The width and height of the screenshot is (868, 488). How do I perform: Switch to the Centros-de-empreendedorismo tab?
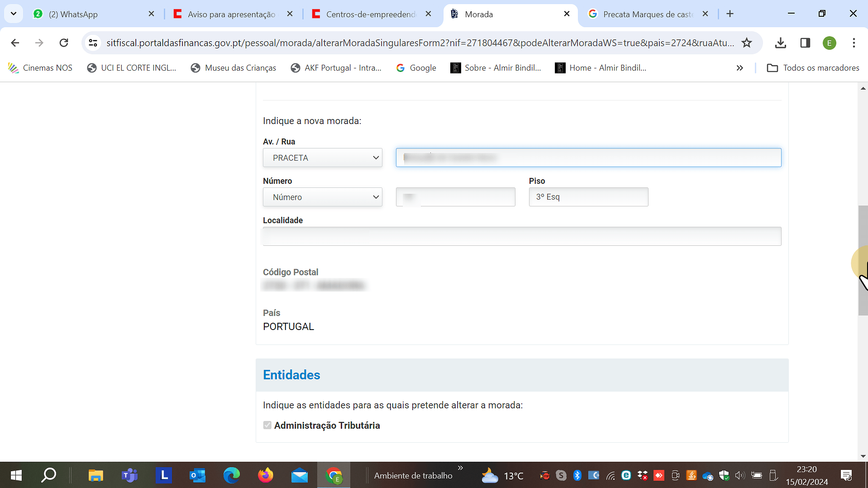pos(371,14)
